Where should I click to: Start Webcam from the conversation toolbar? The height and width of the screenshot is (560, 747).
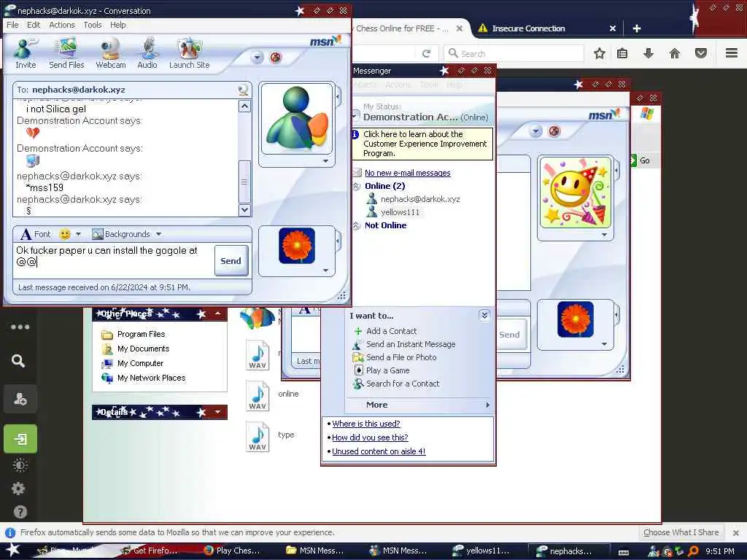tap(111, 53)
